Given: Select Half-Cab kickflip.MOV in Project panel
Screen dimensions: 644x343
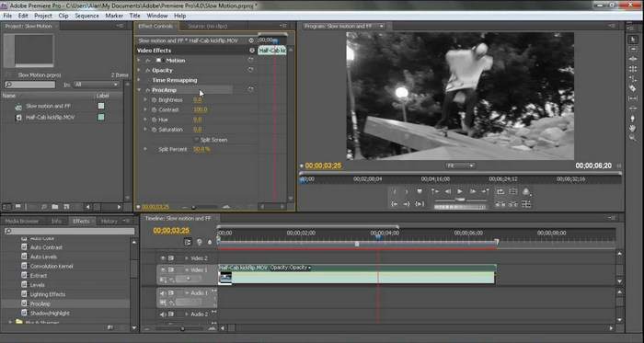Looking at the screenshot, I should tap(50, 117).
